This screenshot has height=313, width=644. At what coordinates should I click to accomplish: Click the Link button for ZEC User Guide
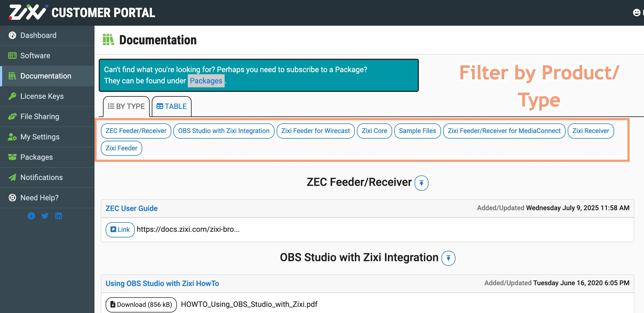120,230
